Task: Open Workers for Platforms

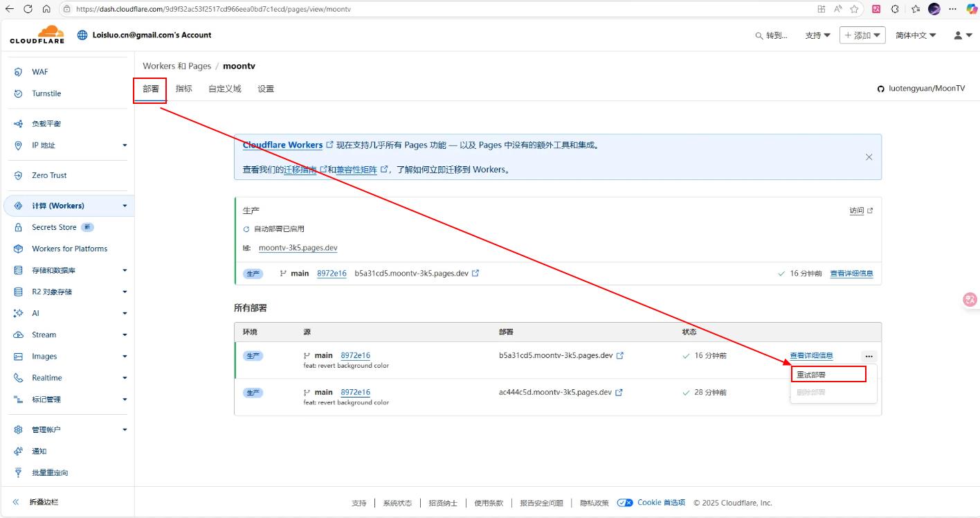Action: [69, 249]
